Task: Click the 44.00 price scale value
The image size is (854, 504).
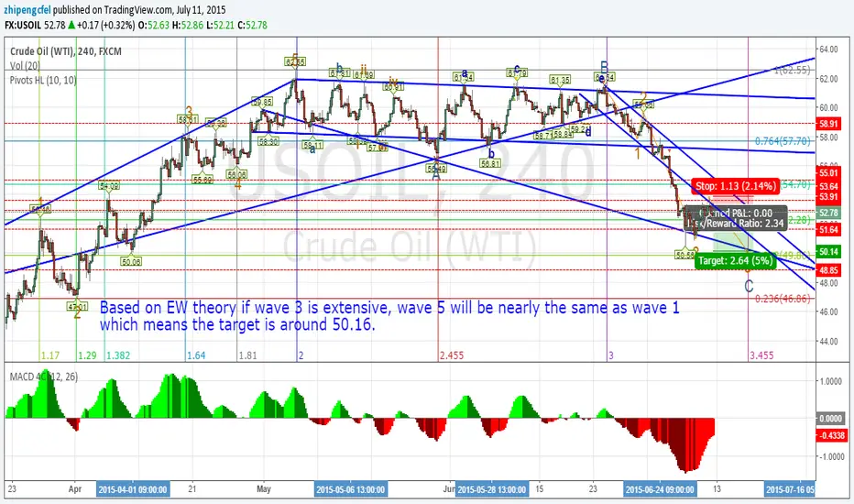Action: point(828,341)
